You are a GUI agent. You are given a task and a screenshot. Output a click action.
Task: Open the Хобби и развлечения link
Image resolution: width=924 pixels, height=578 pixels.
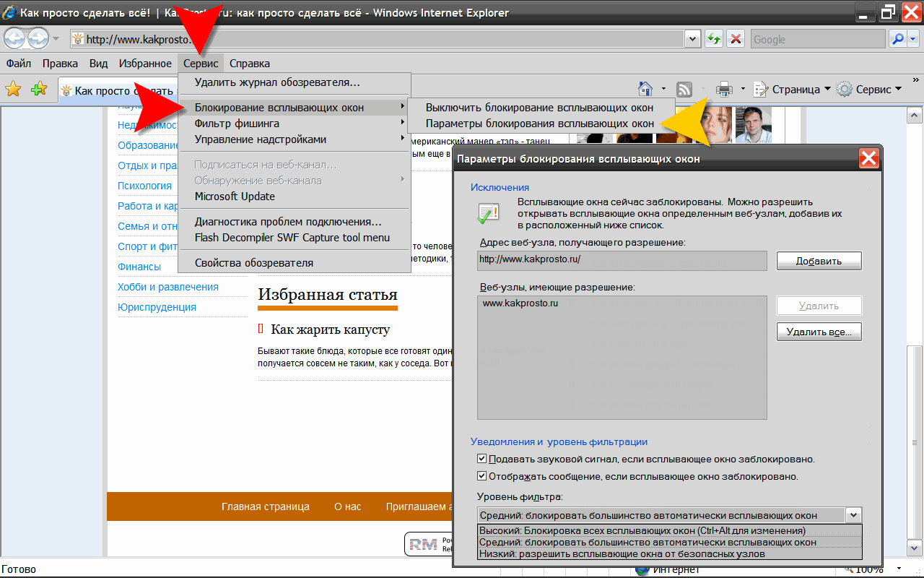(168, 287)
